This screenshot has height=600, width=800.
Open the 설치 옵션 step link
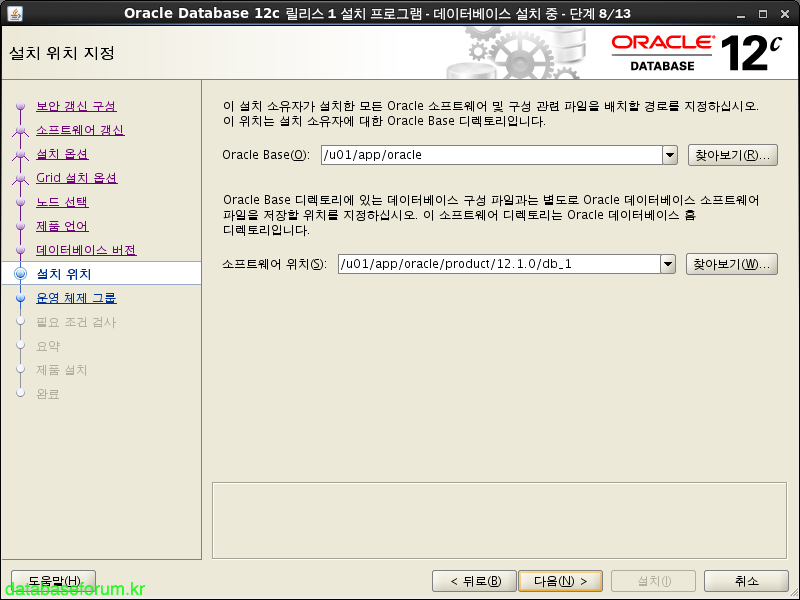[62, 154]
